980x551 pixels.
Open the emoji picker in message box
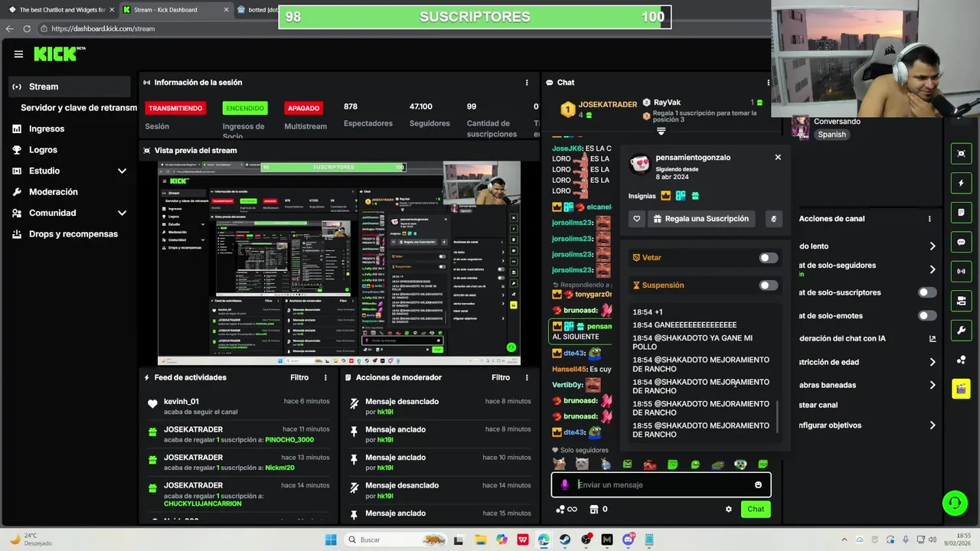758,484
